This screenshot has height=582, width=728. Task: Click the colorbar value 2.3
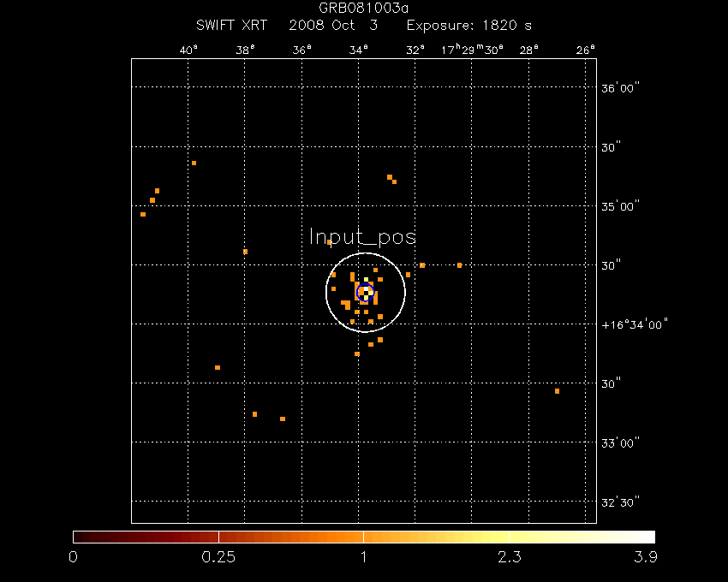point(510,556)
